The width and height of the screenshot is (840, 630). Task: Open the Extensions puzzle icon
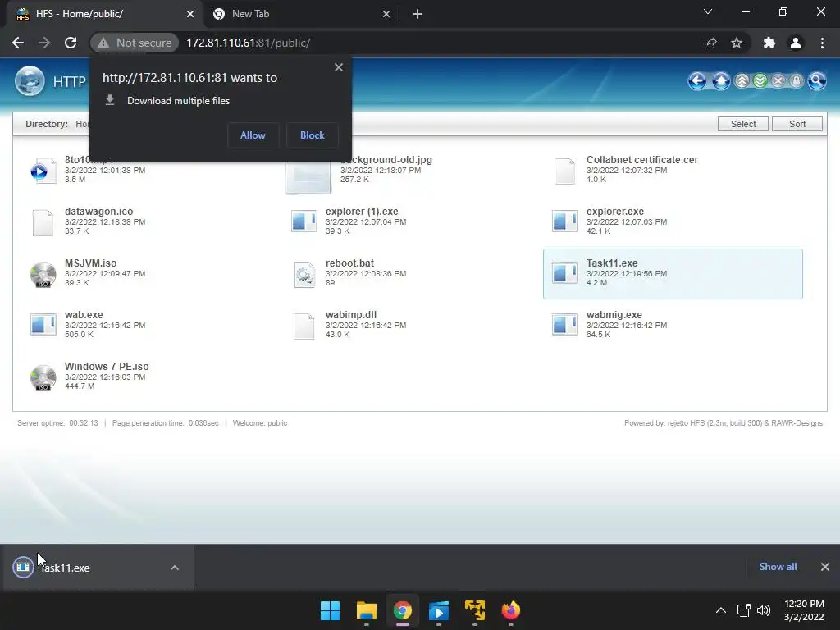(x=769, y=43)
